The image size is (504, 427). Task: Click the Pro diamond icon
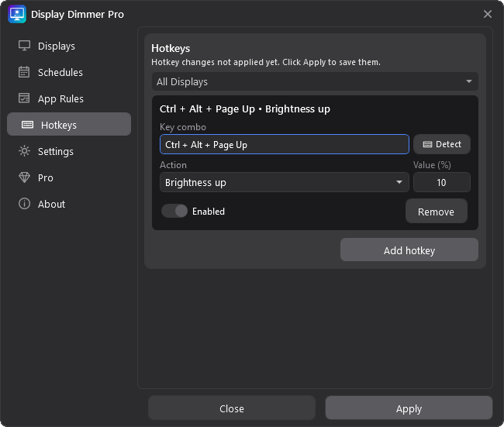point(25,177)
